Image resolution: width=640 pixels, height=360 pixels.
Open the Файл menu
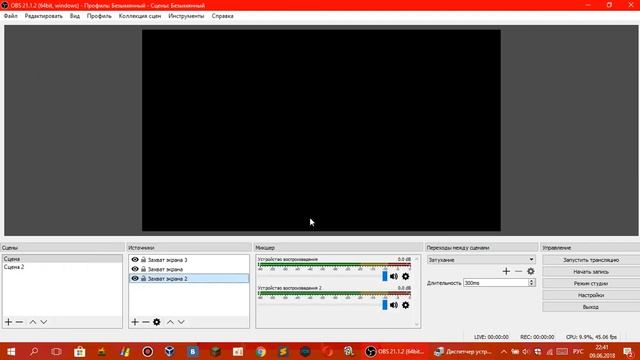coord(11,16)
